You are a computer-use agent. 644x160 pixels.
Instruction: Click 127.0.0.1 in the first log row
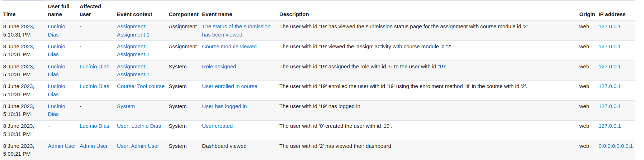[x=610, y=26]
